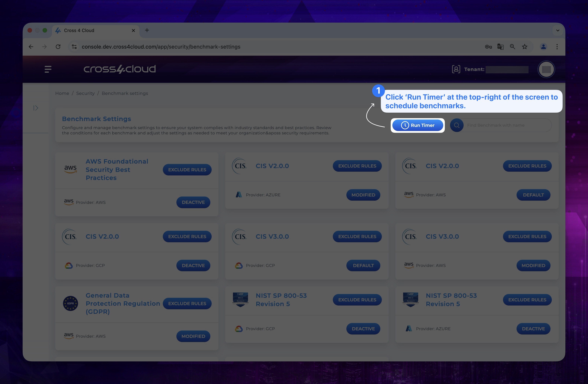Click MODIFIED badge on GDPR AWS card

click(193, 336)
